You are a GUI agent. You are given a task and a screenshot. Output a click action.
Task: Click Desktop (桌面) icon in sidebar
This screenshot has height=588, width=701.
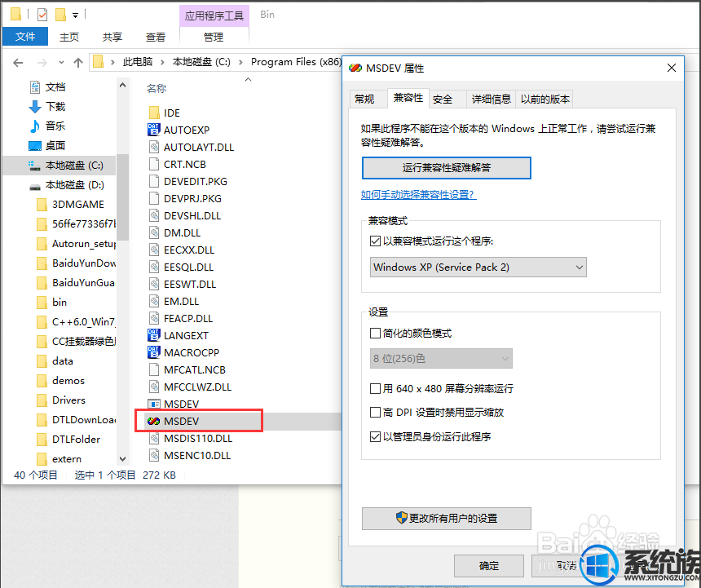34,146
